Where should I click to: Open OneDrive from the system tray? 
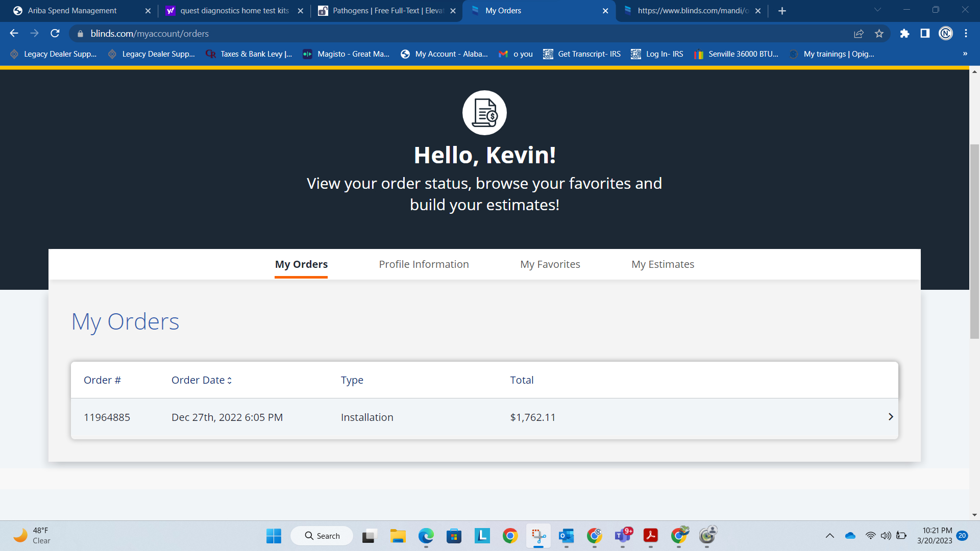849,536
